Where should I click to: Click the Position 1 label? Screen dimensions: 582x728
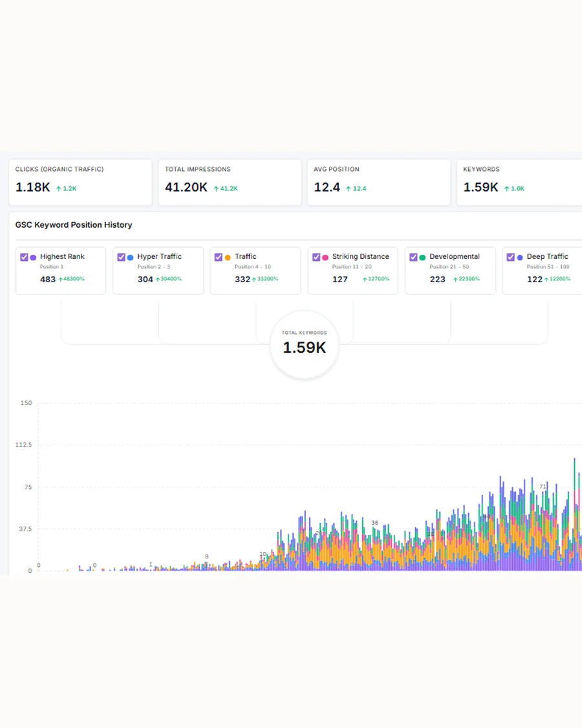coord(52,267)
